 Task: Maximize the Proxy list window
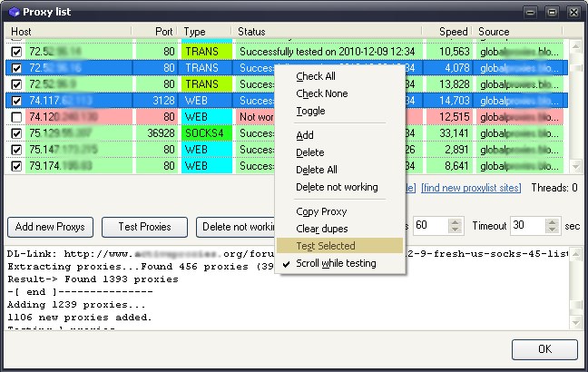[552, 13]
